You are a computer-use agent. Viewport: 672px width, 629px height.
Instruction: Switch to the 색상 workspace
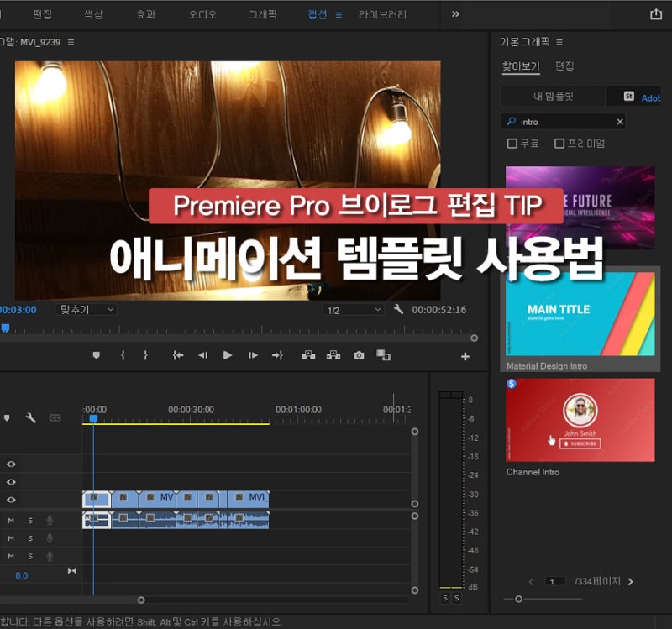(x=93, y=14)
